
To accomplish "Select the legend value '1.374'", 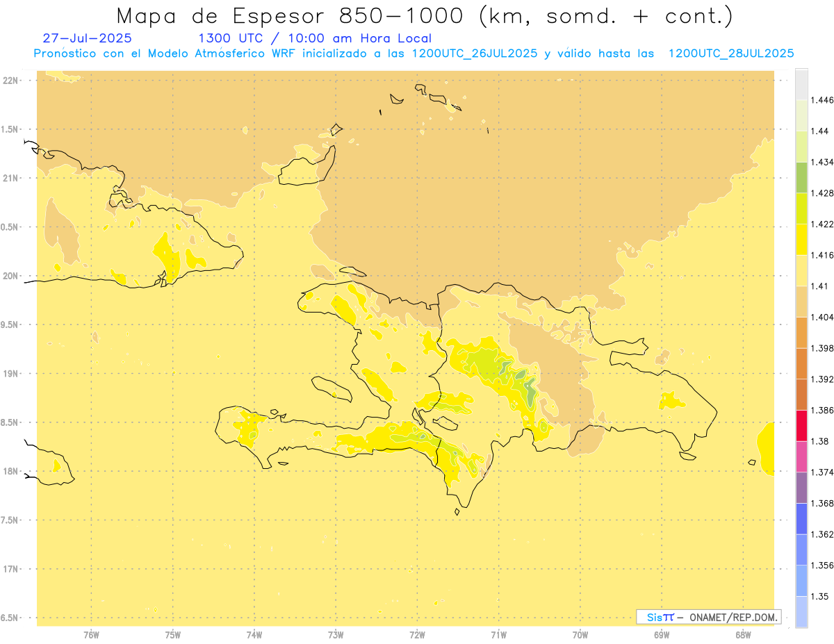I will pos(821,472).
